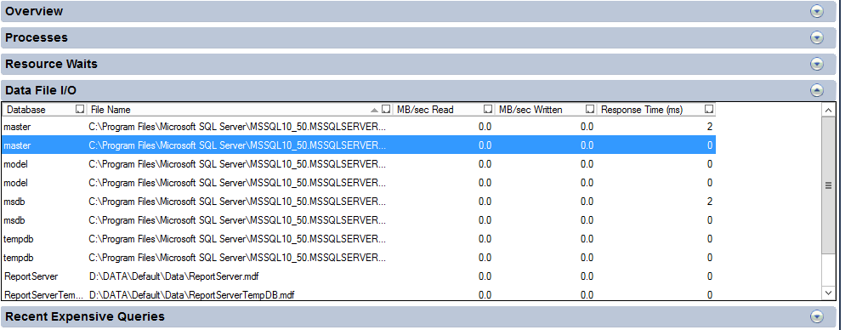Expand the Overview section chevron
Screen dimensions: 868x330
coord(816,11)
